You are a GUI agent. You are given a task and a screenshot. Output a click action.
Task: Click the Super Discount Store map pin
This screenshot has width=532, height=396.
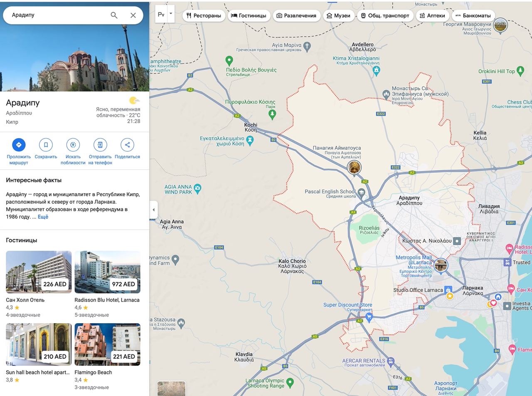point(369,317)
